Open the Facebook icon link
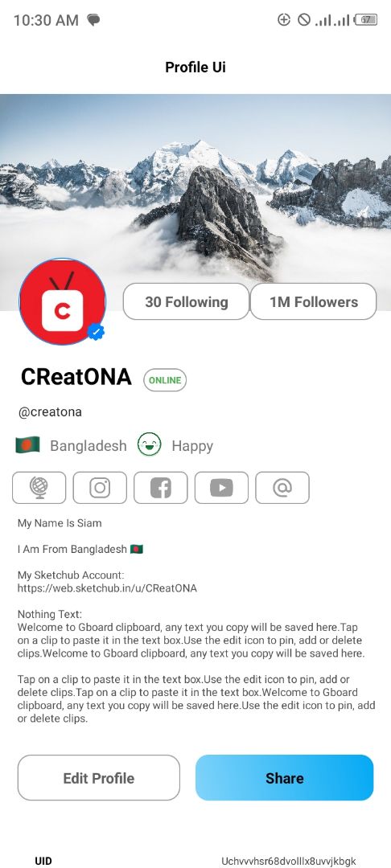This screenshot has width=391, height=868. (161, 488)
